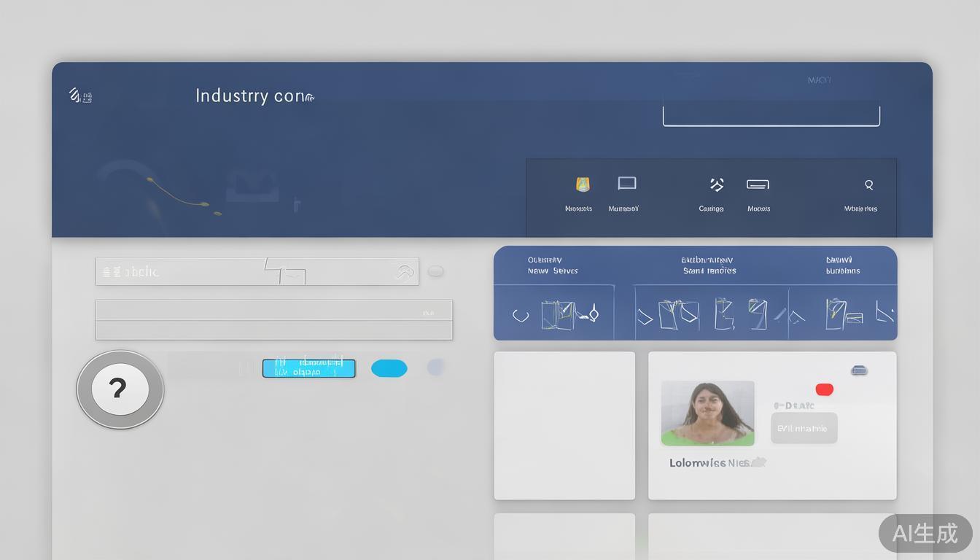Click the colorful shield icon in dark panel
The height and width of the screenshot is (560, 980).
coord(583,184)
